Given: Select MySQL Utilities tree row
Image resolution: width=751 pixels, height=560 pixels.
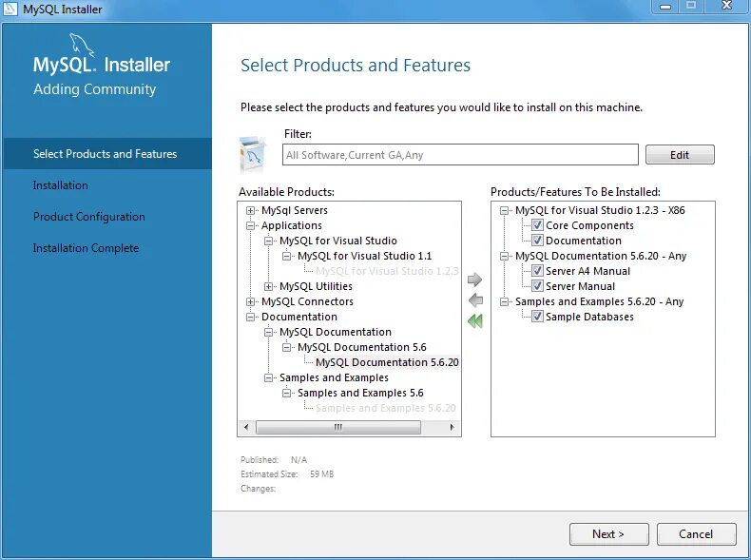Looking at the screenshot, I should point(316,286).
